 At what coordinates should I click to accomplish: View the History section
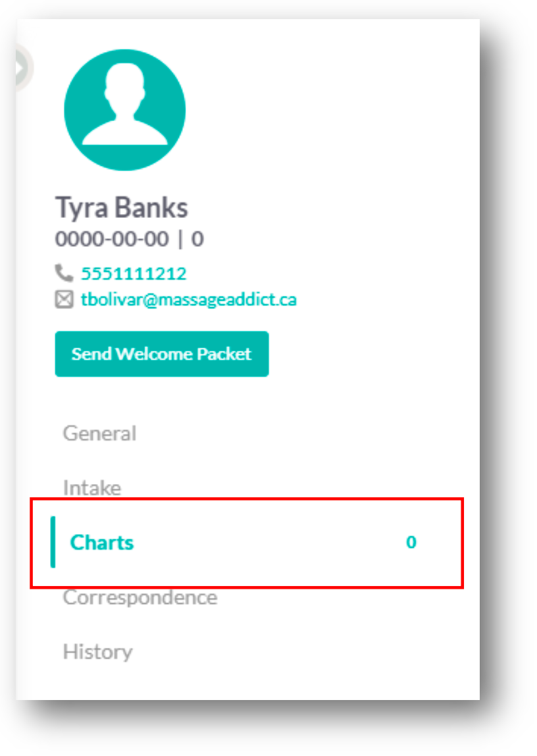coord(97,652)
